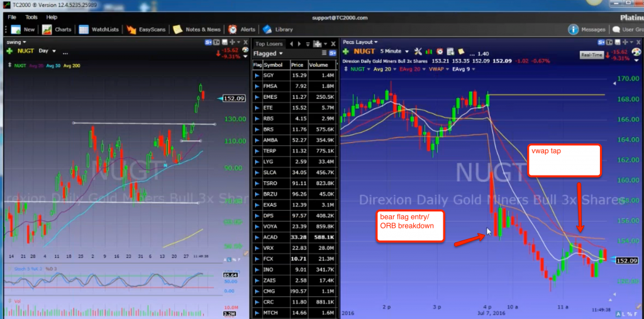Toggle the flag on the SGY row

point(257,75)
